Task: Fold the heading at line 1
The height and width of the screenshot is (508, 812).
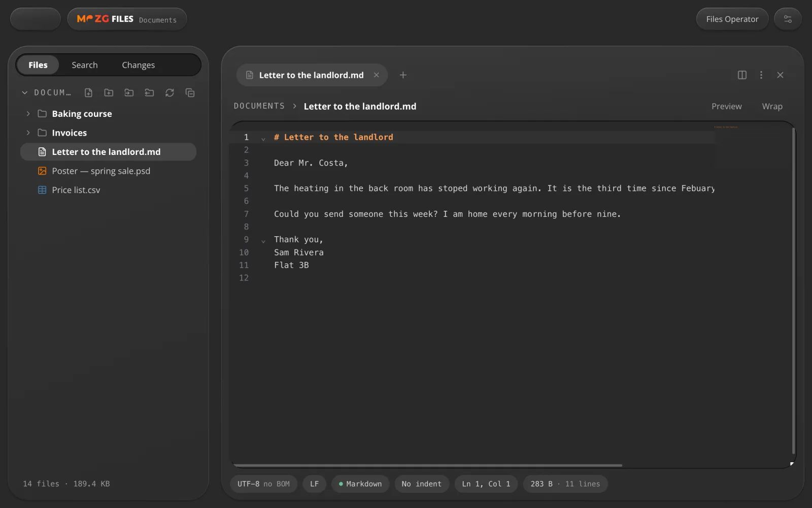Action: click(x=263, y=138)
